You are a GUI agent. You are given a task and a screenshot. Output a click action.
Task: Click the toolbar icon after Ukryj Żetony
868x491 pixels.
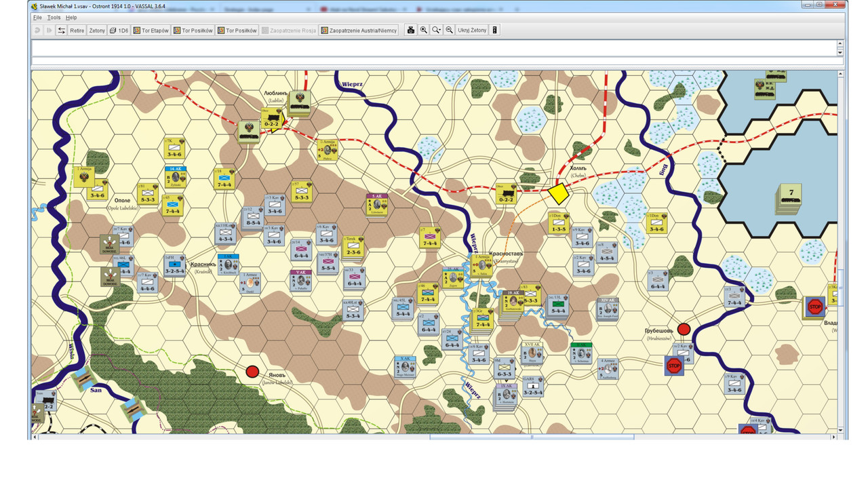[495, 31]
